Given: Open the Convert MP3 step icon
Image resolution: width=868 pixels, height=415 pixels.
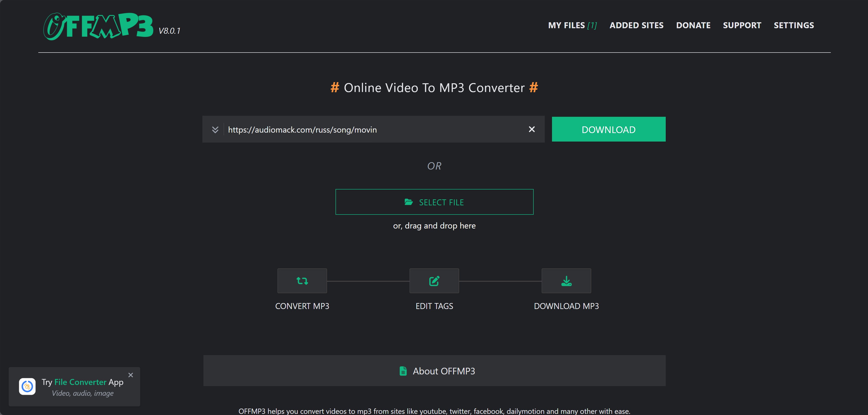Looking at the screenshot, I should click(302, 281).
